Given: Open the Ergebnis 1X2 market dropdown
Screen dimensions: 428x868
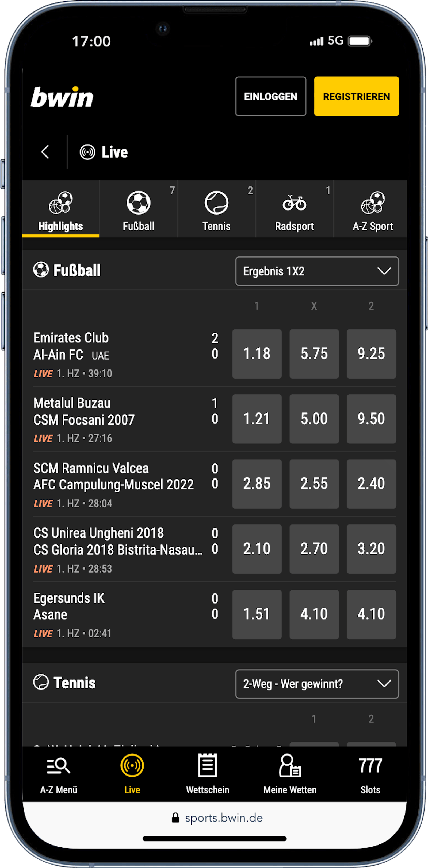Looking at the screenshot, I should click(316, 271).
